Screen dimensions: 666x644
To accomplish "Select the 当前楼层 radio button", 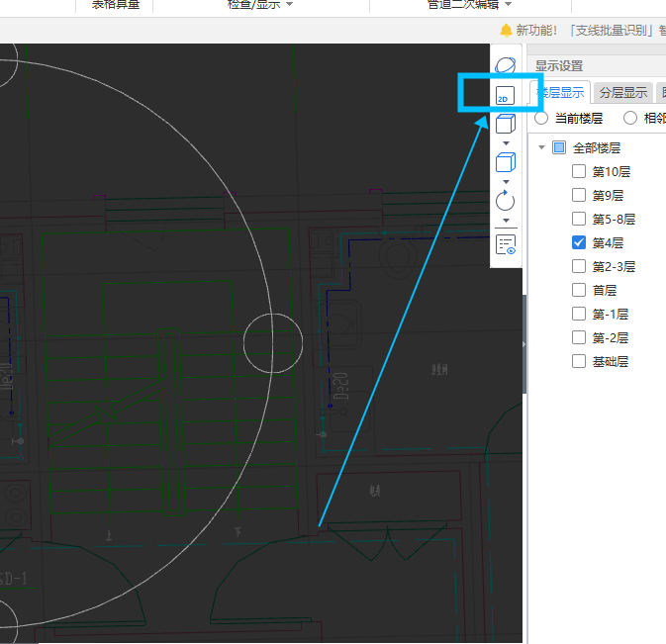I will (541, 118).
